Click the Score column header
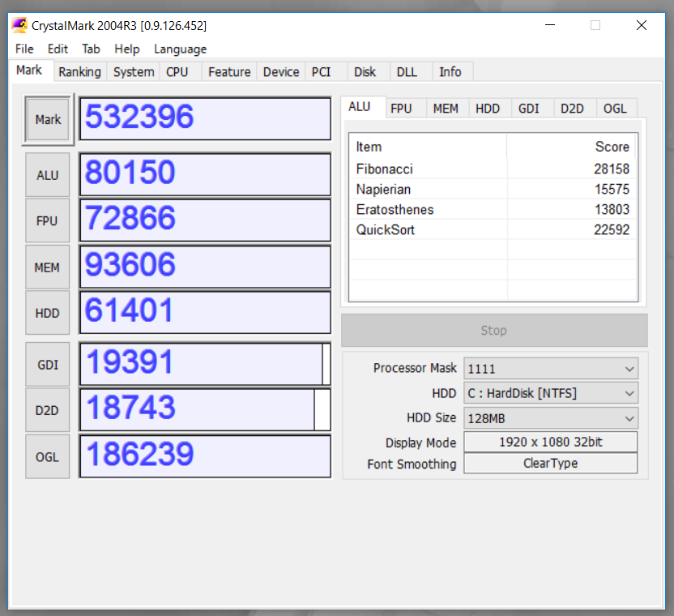674x616 pixels. (572, 147)
